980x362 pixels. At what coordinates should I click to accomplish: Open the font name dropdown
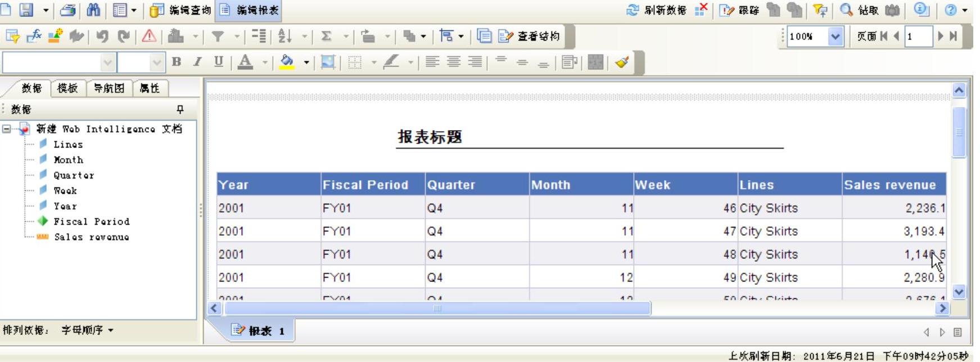pos(107,62)
